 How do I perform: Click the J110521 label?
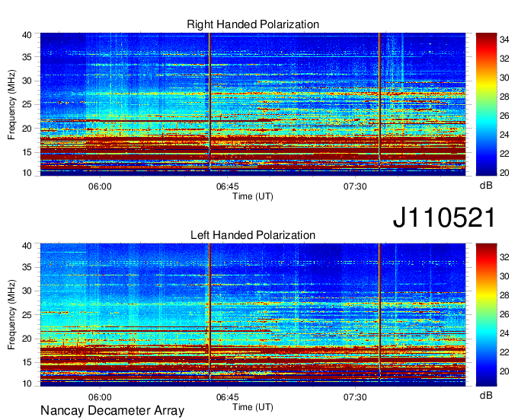[444, 218]
